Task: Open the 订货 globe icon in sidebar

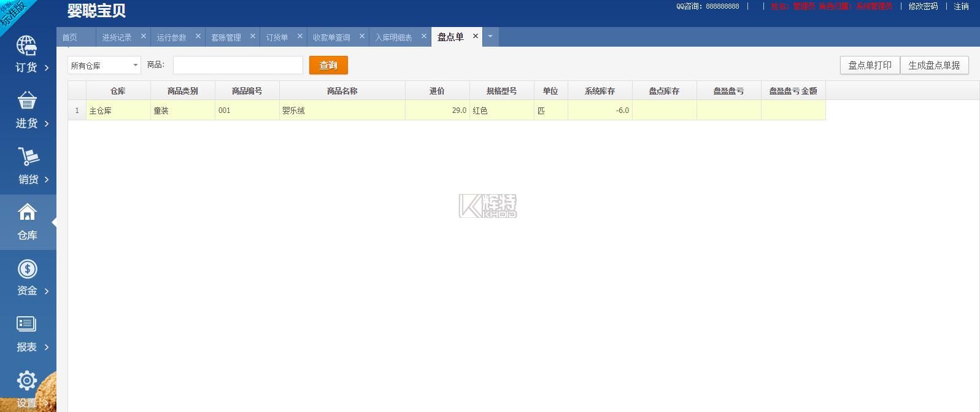Action: tap(26, 46)
